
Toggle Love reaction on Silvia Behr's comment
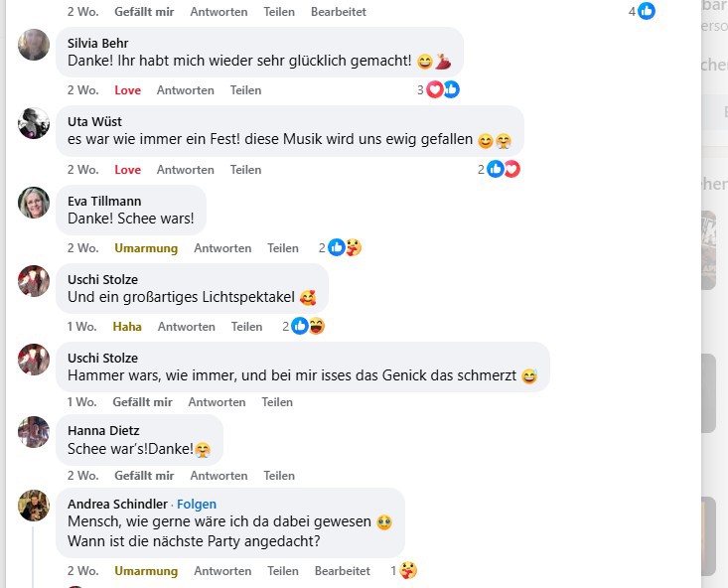127,90
